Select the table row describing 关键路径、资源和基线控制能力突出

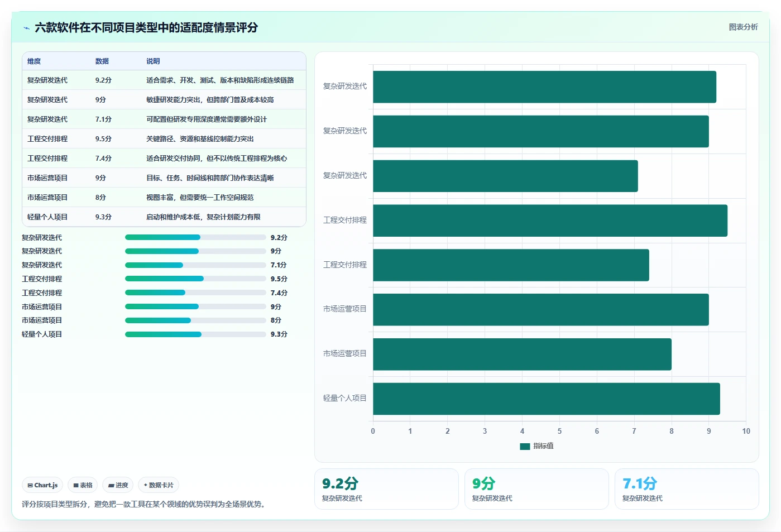(x=164, y=139)
